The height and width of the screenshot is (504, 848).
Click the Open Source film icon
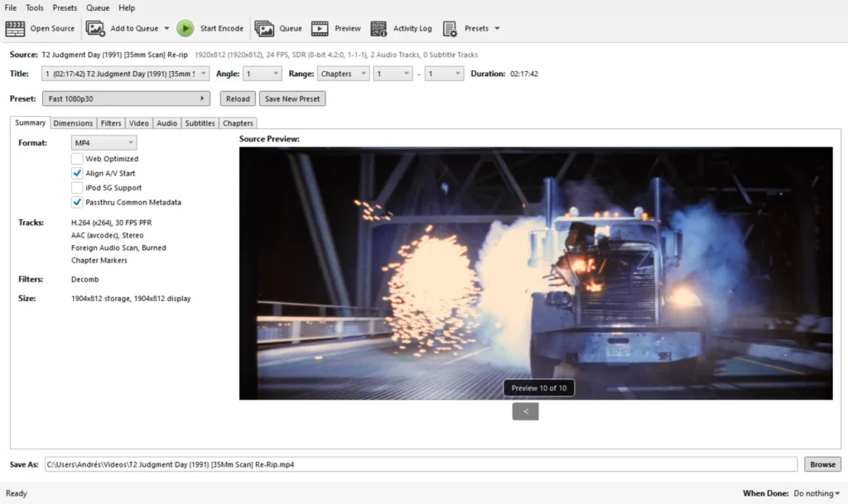tap(15, 29)
